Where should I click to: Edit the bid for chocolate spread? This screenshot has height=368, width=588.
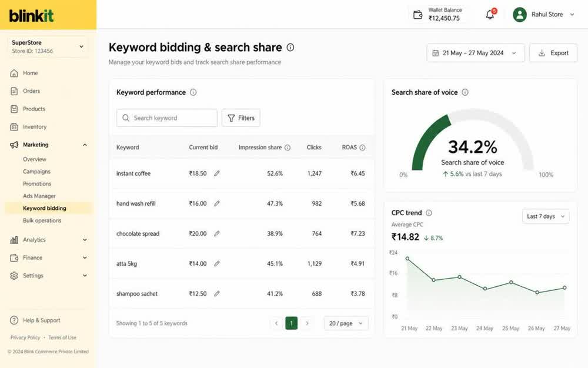[217, 233]
